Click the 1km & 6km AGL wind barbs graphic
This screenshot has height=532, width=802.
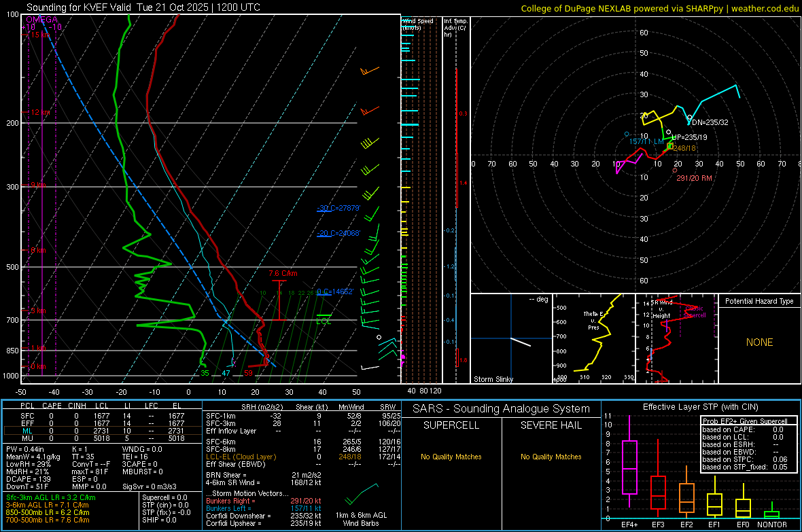(x=361, y=494)
